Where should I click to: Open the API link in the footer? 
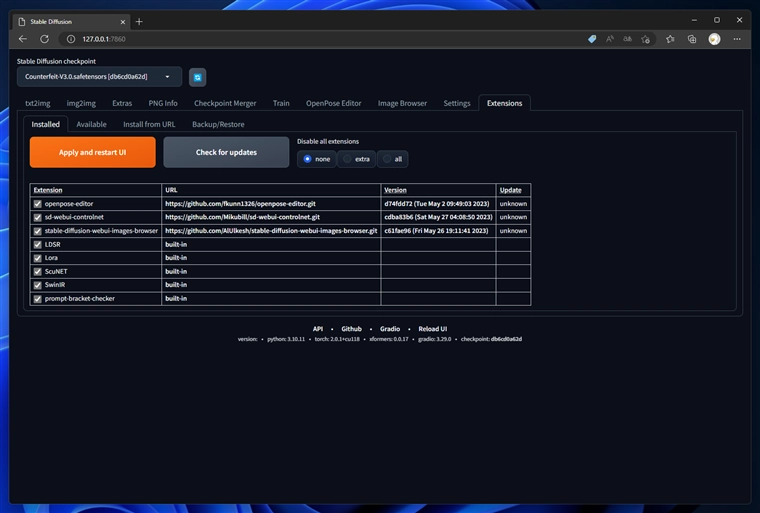coord(318,329)
